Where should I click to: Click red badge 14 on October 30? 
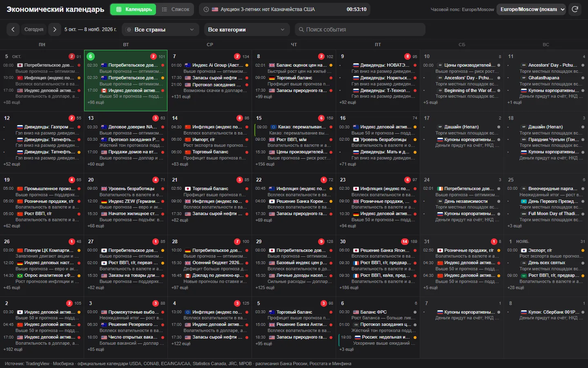tap(405, 242)
